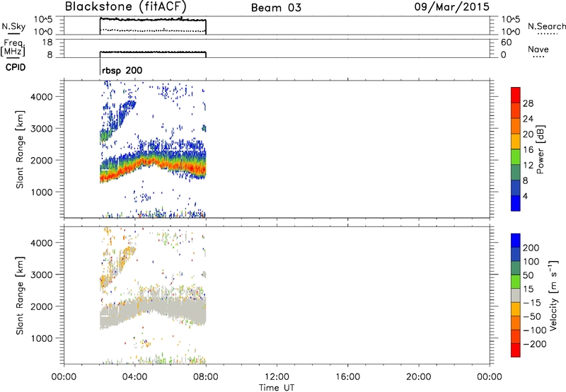
Task: Click the "16:00" time axis label
Action: click(347, 377)
